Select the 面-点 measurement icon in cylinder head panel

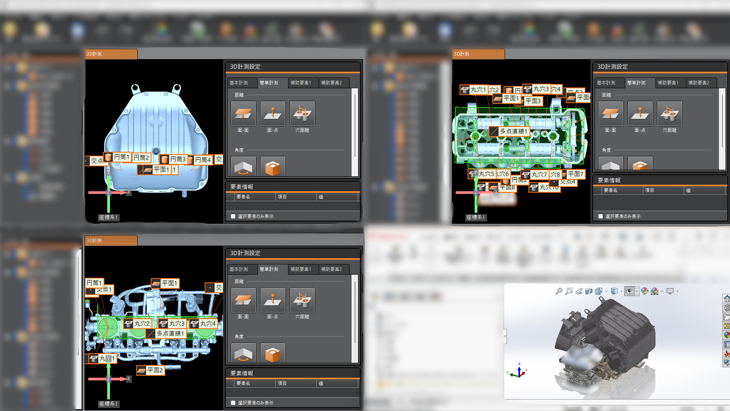pyautogui.click(x=640, y=112)
